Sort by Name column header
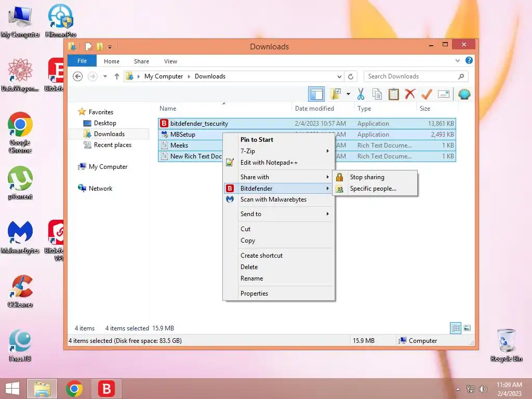Screen dimensions: 532x399 point(224,108)
